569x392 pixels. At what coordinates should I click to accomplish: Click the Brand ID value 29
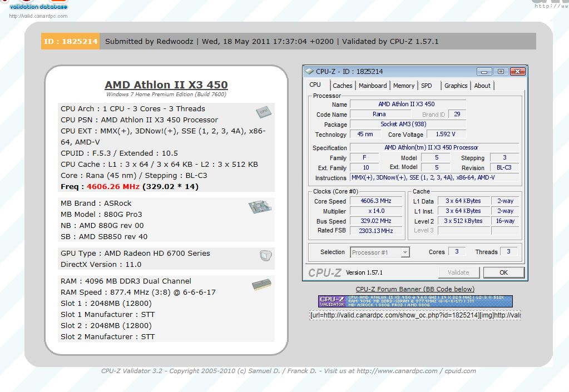457,114
